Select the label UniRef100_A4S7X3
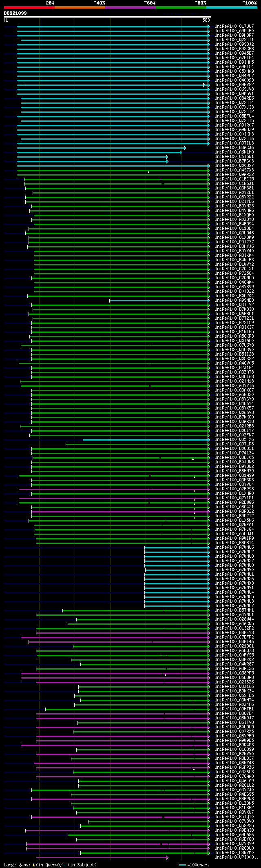This screenshot has height=868, width=261. coord(234,170)
